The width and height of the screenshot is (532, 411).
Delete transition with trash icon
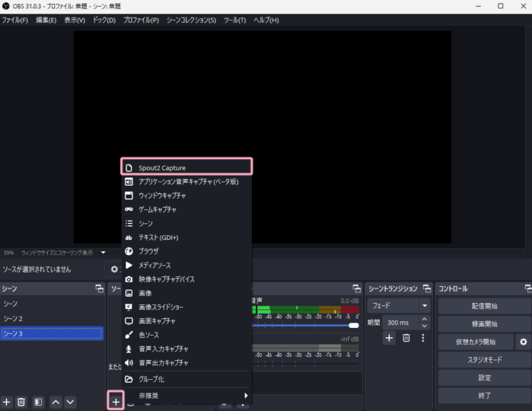406,338
